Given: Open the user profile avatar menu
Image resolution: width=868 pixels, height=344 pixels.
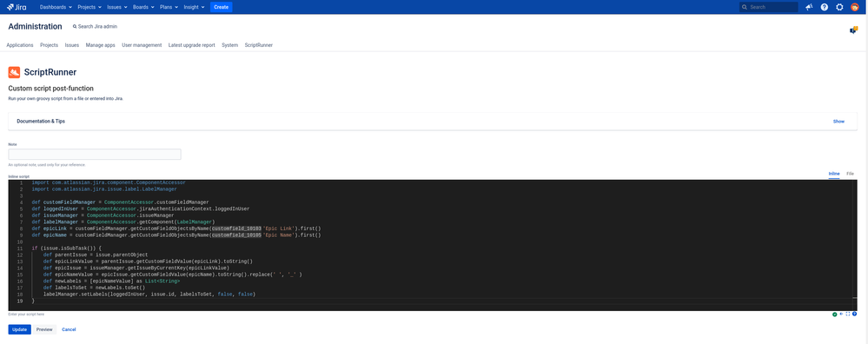Looking at the screenshot, I should [855, 7].
